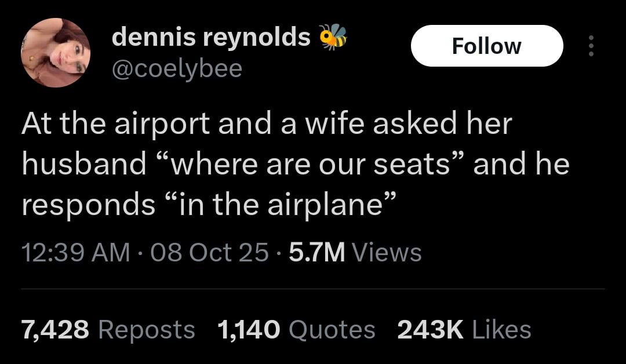The height and width of the screenshot is (364, 626).
Task: Click the 7,428 repost count number
Action: click(x=56, y=330)
